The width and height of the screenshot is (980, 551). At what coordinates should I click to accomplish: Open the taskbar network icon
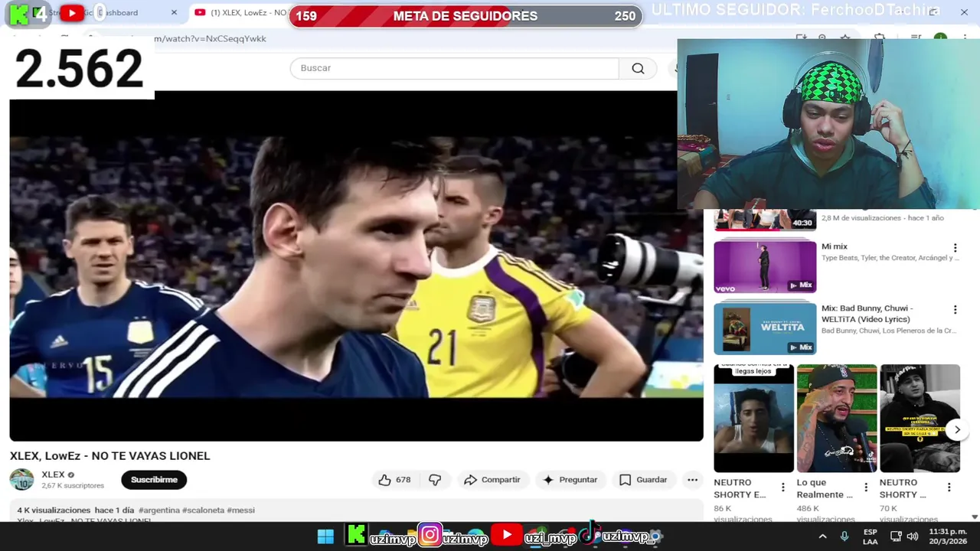pyautogui.click(x=896, y=536)
